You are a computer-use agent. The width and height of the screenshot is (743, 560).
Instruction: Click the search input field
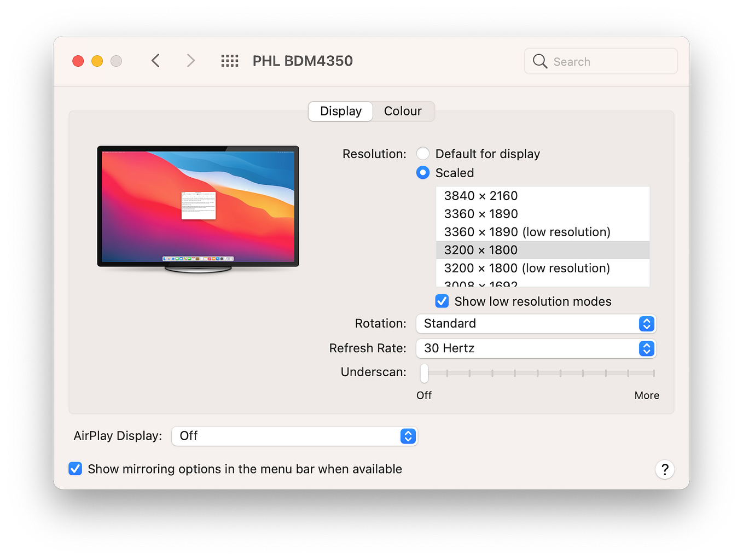tap(602, 61)
